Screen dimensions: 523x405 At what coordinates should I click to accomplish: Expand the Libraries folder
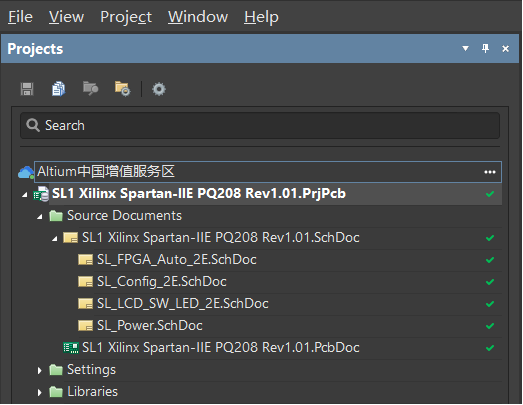click(39, 392)
